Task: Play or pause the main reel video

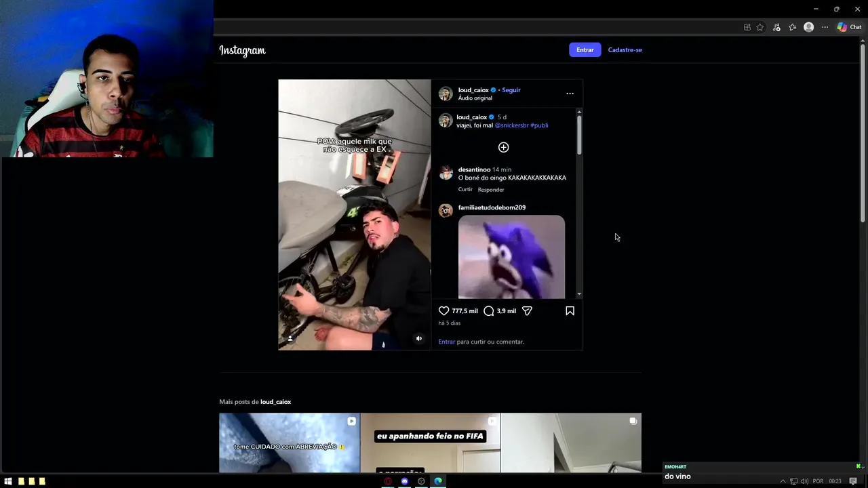Action: click(x=354, y=215)
